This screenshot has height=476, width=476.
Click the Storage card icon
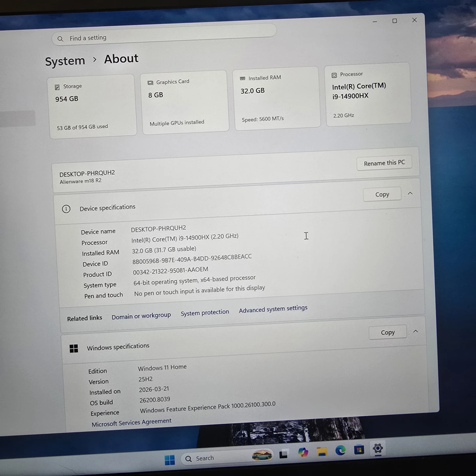[x=57, y=87]
